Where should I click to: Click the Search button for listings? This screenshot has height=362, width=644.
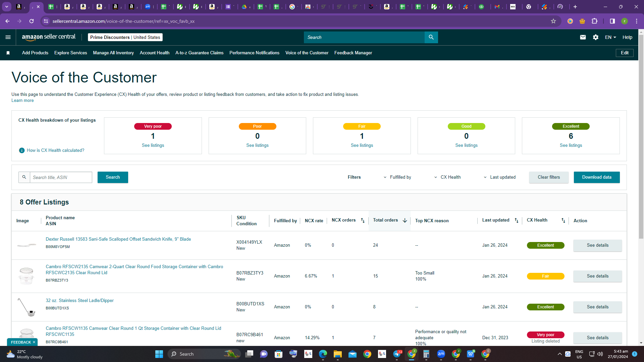tap(113, 177)
